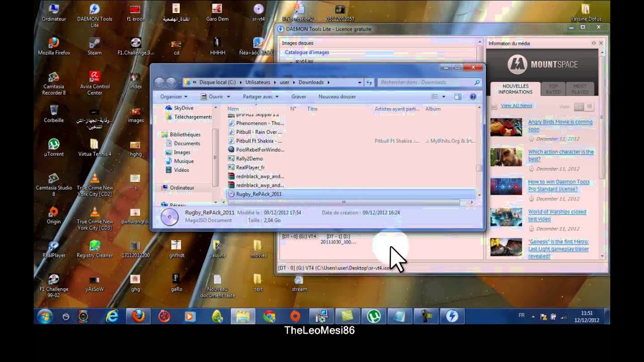Open Mozilla Firefox desktop shortcut

tap(54, 46)
